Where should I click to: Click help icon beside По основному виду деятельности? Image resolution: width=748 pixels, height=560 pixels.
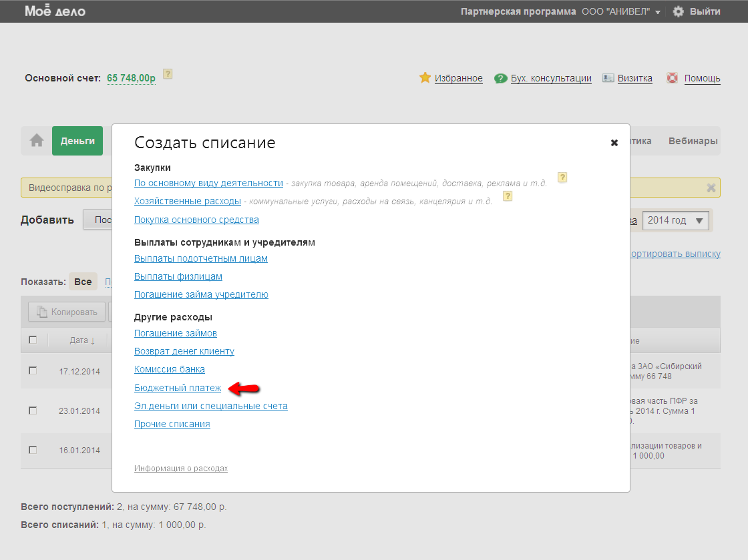(x=562, y=178)
